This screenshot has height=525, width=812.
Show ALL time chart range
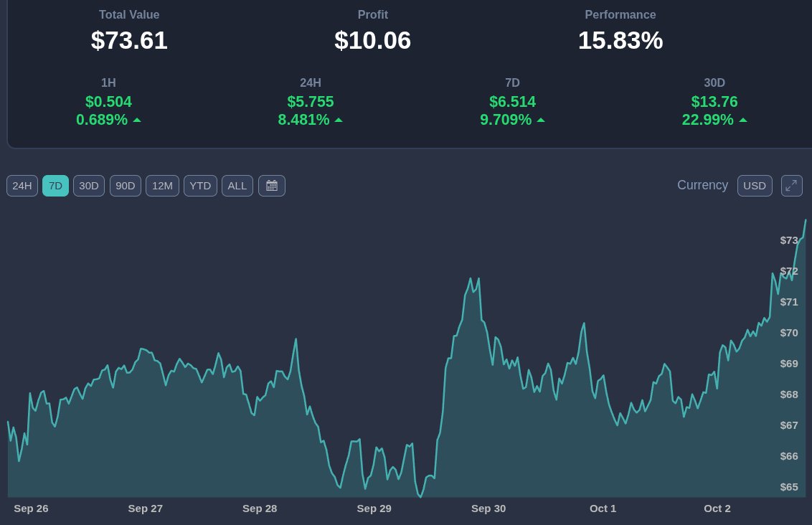pyautogui.click(x=237, y=186)
